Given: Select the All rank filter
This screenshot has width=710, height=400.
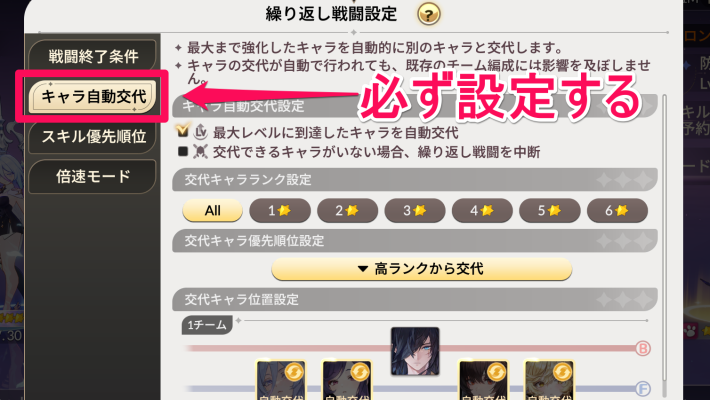Looking at the screenshot, I should coord(212,211).
